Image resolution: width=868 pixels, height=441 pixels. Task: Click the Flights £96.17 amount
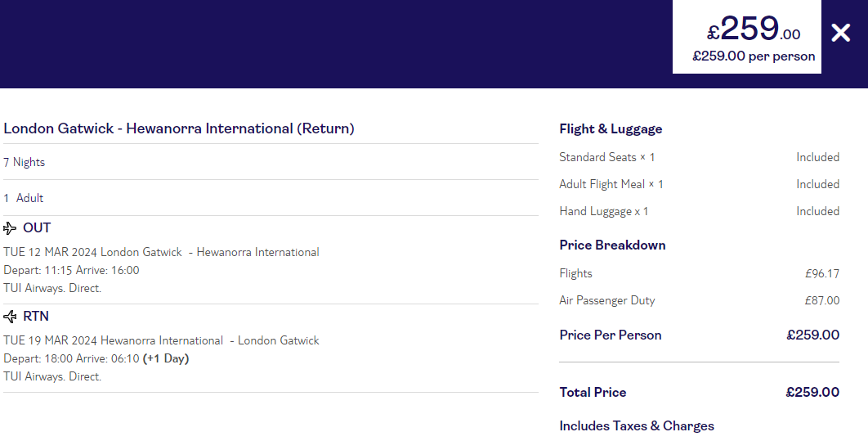tap(822, 274)
